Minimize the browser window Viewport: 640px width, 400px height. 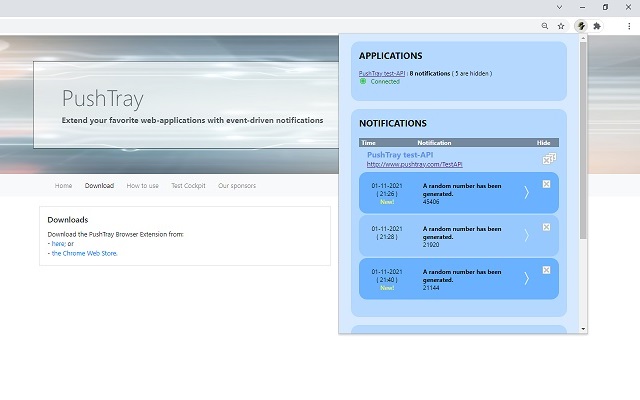point(582,7)
